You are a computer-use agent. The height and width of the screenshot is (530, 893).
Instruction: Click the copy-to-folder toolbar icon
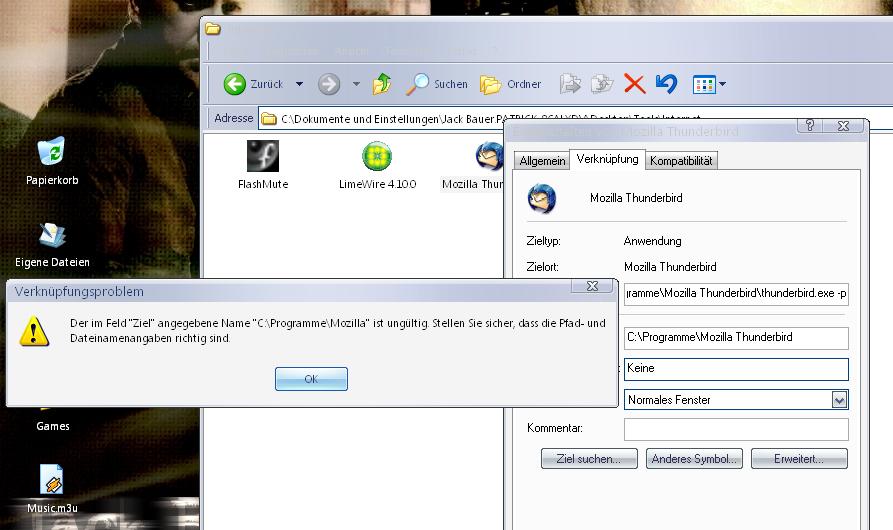coord(601,84)
